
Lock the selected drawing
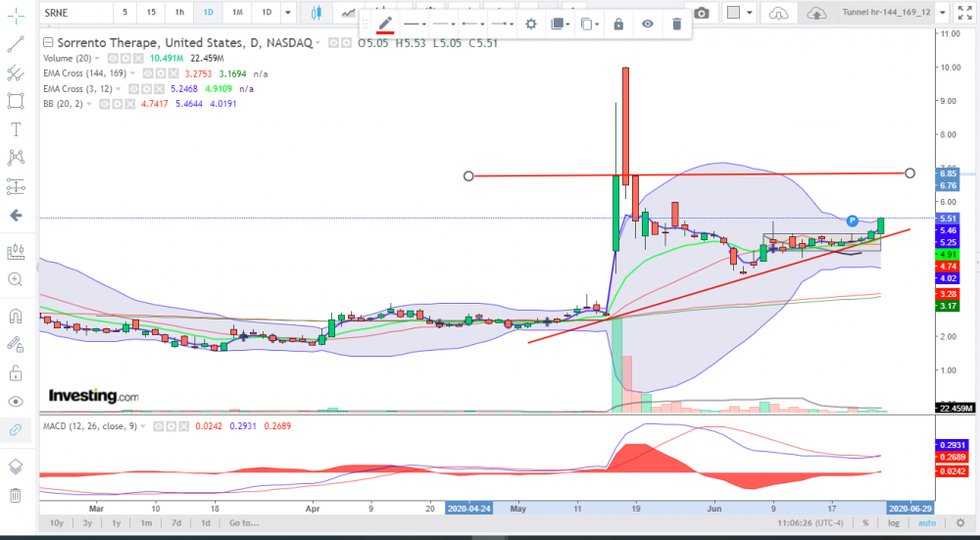[618, 25]
